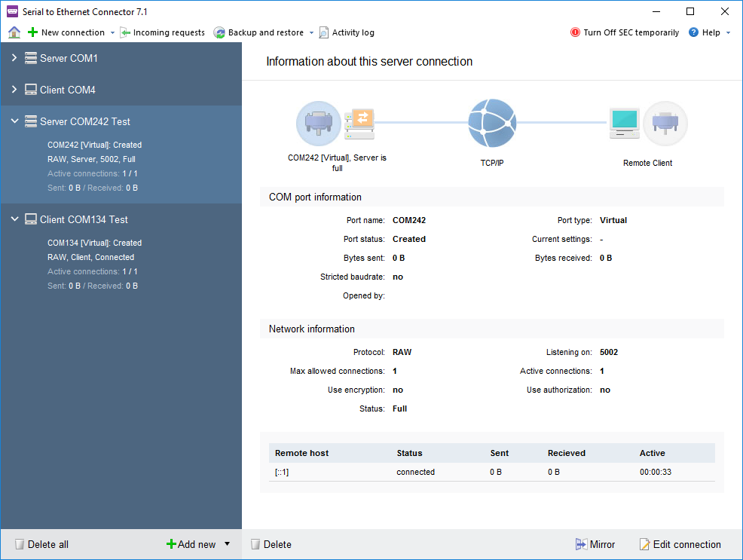Expand the Server COM1 chevron

[14, 58]
